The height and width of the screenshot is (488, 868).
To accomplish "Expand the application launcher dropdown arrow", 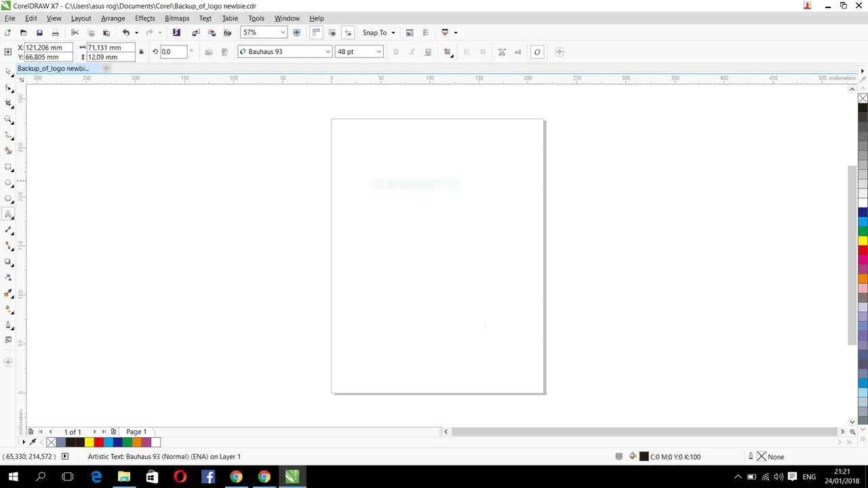I will [x=456, y=33].
